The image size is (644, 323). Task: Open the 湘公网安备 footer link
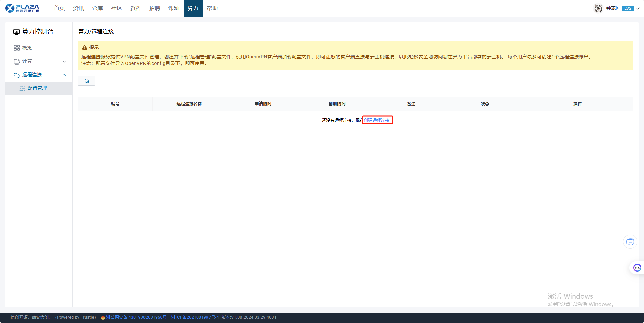(x=136, y=317)
